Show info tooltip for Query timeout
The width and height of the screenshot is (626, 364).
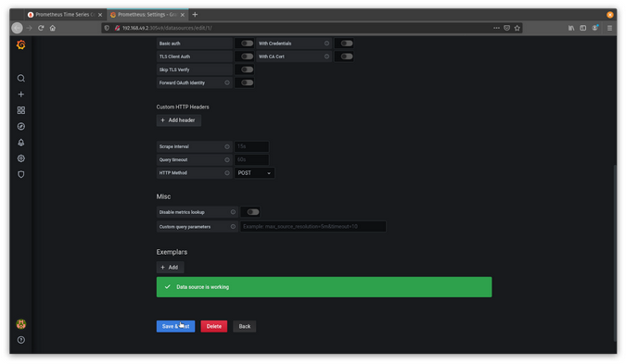point(227,160)
